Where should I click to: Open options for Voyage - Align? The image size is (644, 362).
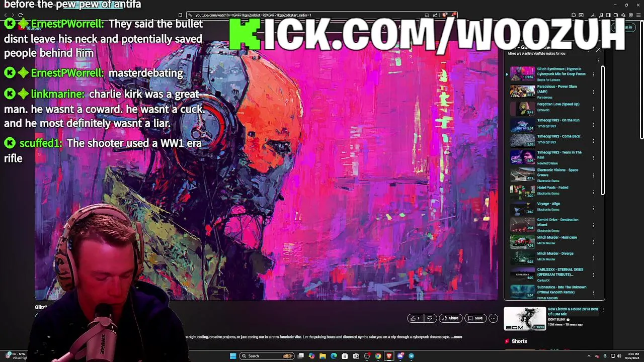pyautogui.click(x=594, y=208)
